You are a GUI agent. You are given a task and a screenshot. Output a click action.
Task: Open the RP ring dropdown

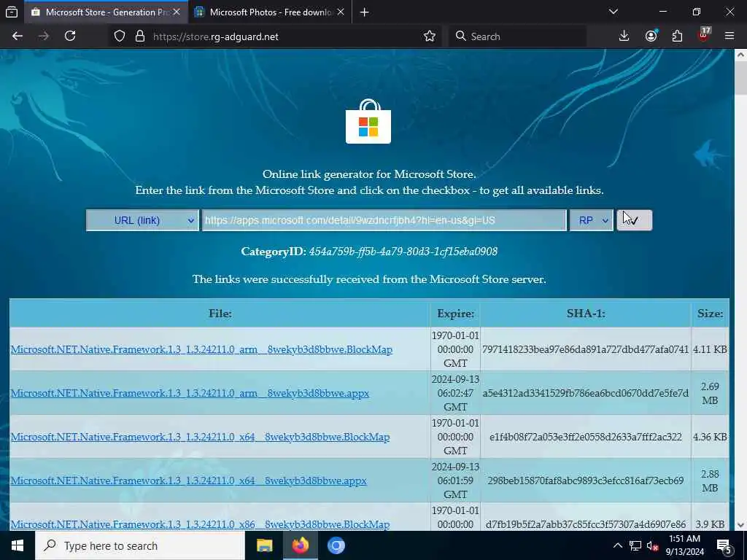pyautogui.click(x=591, y=220)
